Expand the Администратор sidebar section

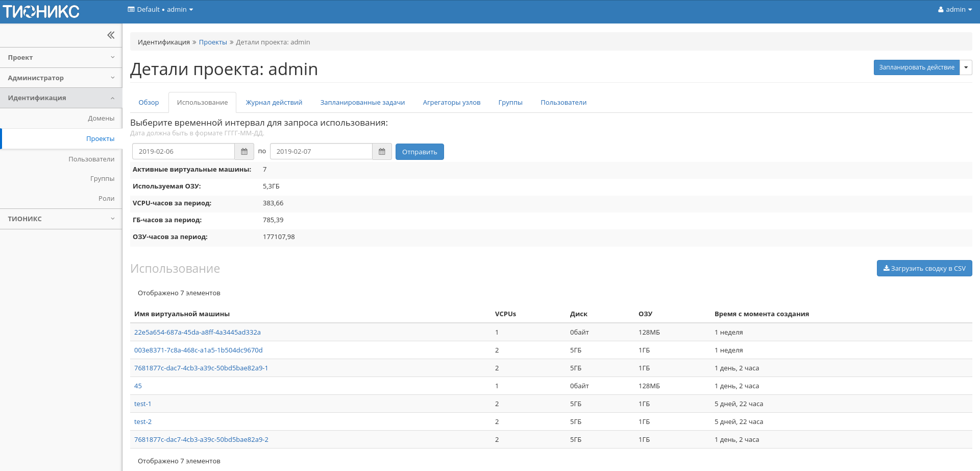pyautogui.click(x=61, y=78)
